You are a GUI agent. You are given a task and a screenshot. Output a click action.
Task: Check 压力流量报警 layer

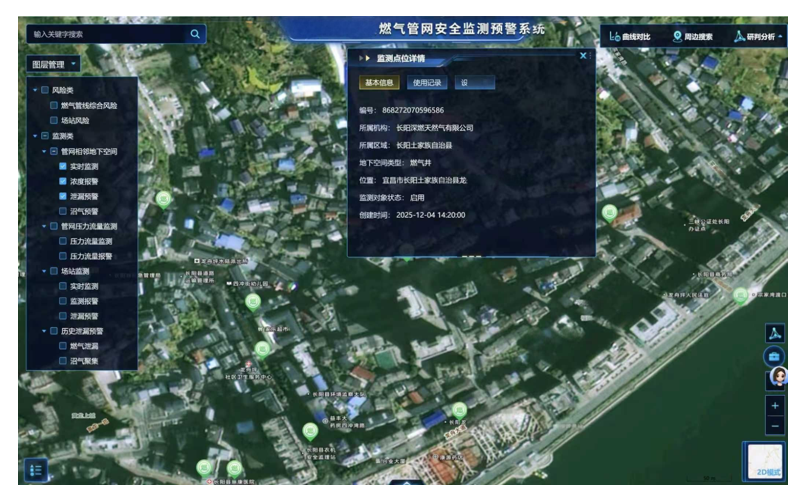63,256
